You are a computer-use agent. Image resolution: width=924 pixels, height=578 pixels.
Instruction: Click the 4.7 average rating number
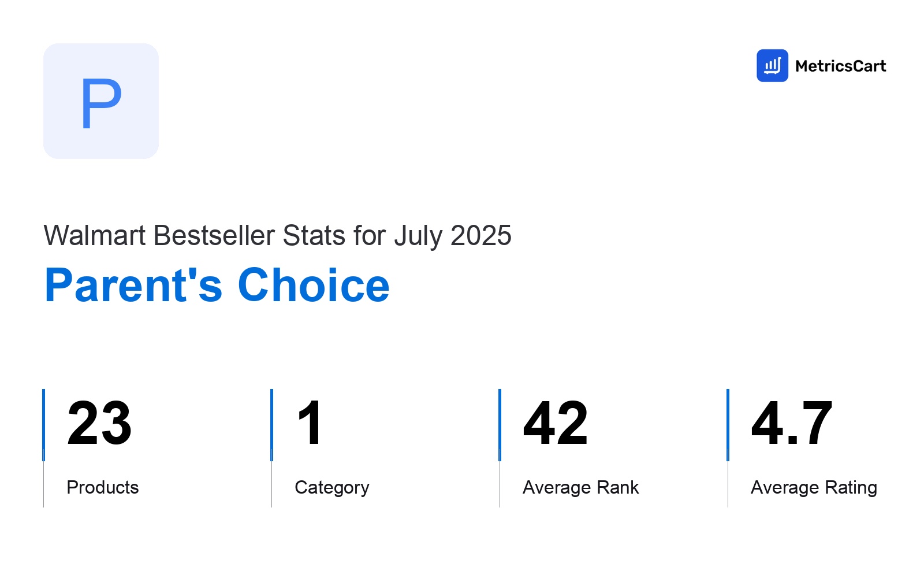coord(792,424)
